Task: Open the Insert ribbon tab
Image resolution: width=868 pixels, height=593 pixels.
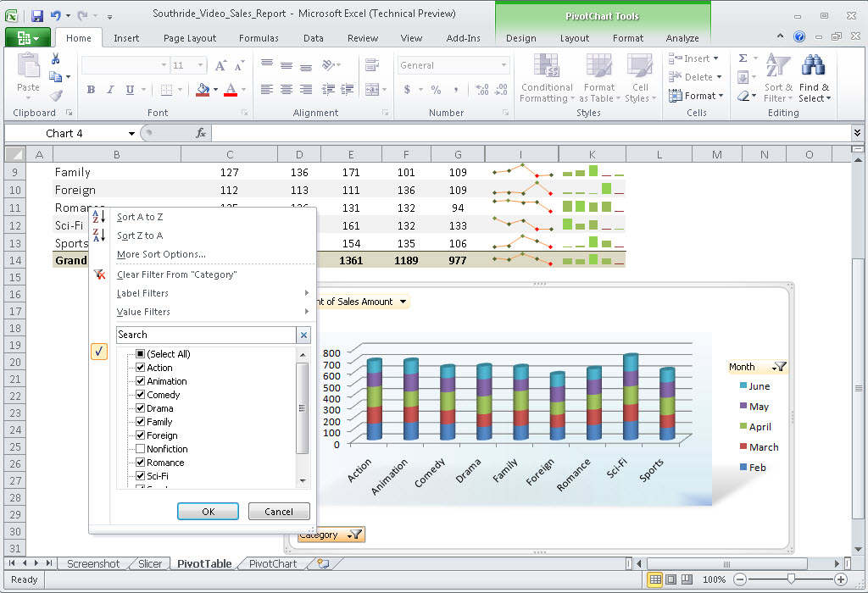Action: (x=126, y=38)
